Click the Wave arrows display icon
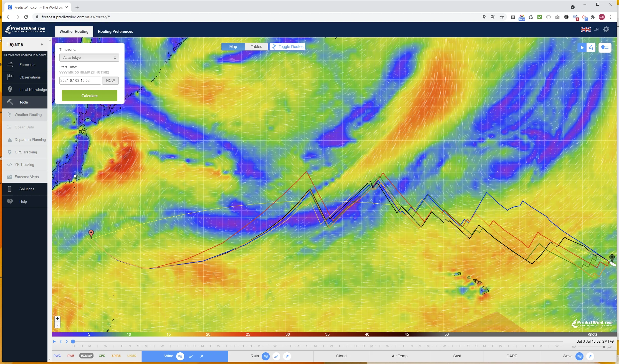619x364 pixels. [590, 356]
